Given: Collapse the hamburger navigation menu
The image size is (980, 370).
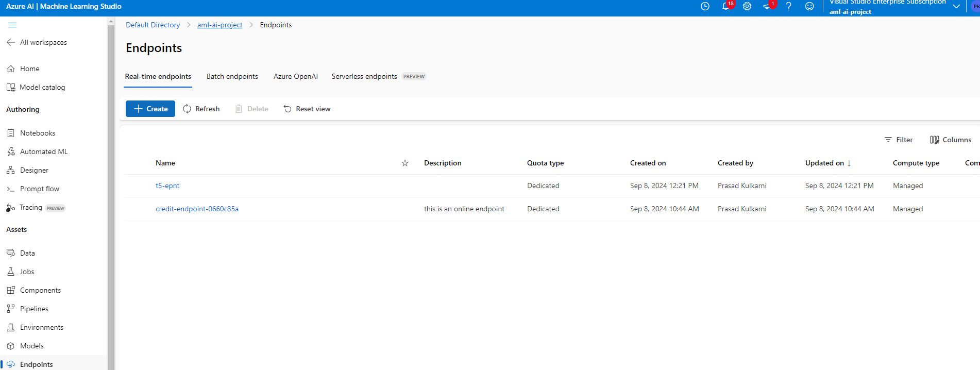Looking at the screenshot, I should (x=12, y=25).
